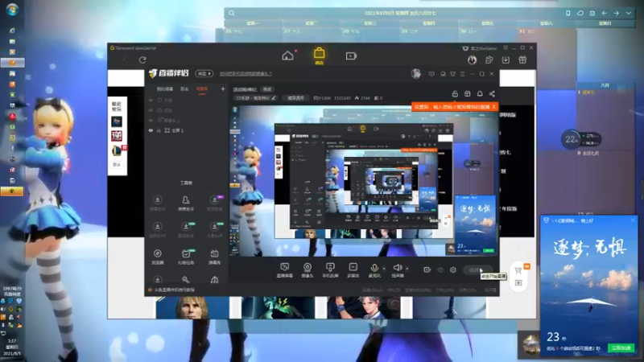
Task: Open WeGame gift box icon
Action: tap(522, 60)
